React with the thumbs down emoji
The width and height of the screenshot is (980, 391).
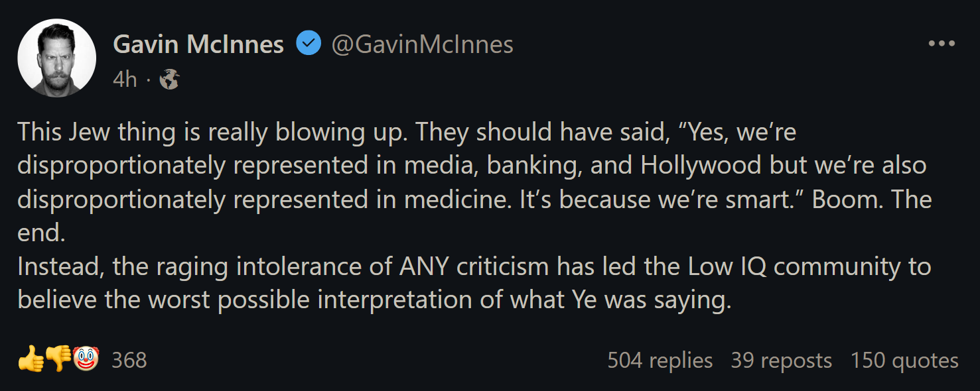58,360
